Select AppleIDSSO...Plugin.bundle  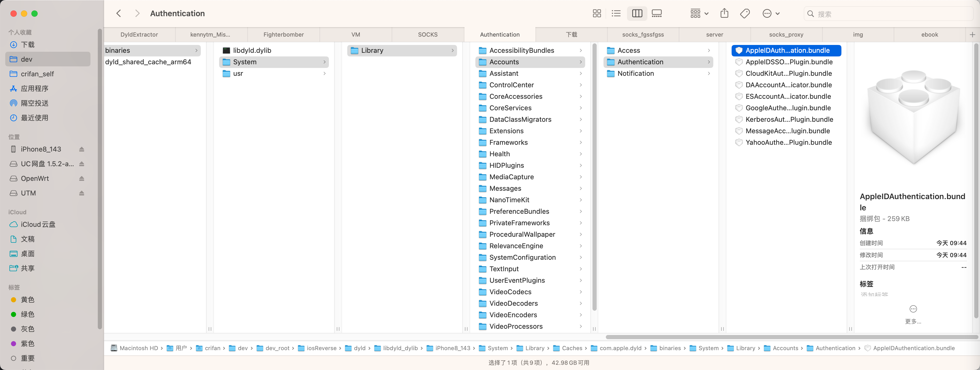[x=786, y=62]
